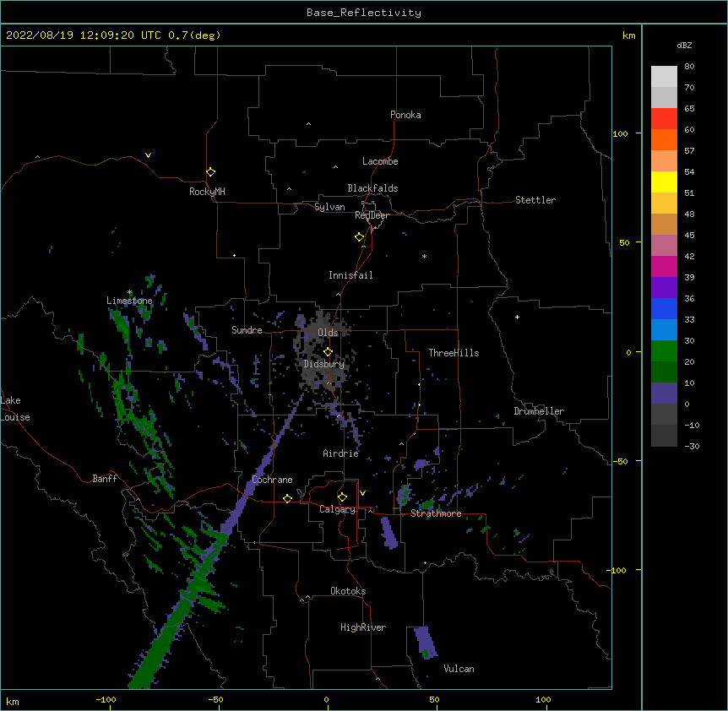Pick the red 60-65 dBZ legend swatch
Screen dimensions: 728x711
(664, 119)
